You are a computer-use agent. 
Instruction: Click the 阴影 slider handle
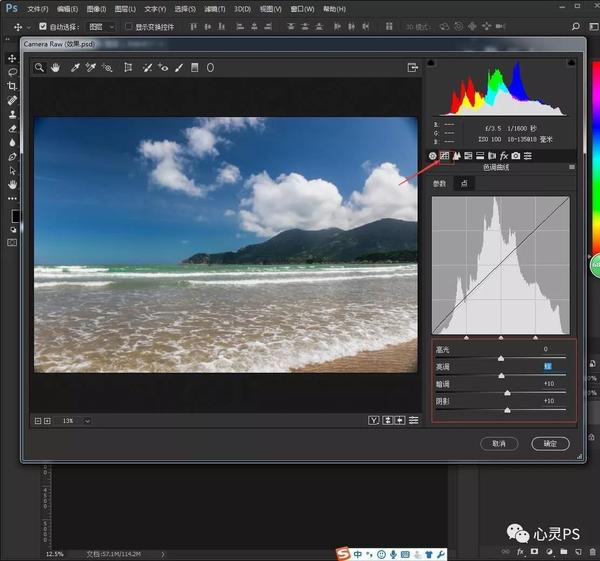pos(507,410)
